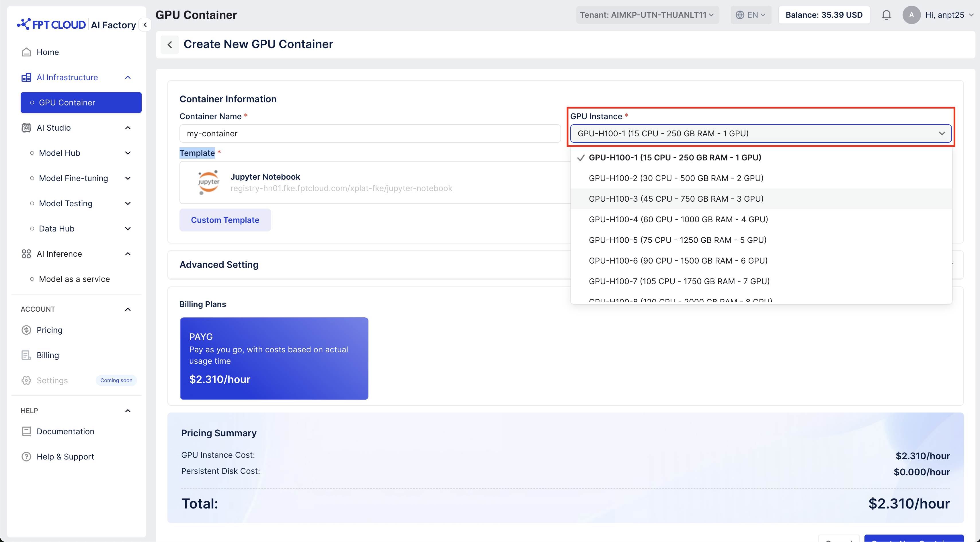980x542 pixels.
Task: Collapse the sidebar with the arrow button
Action: click(x=145, y=25)
